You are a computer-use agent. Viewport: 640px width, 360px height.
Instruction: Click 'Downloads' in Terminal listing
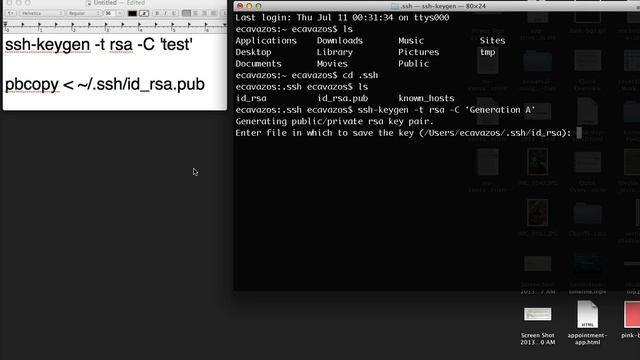[340, 40]
